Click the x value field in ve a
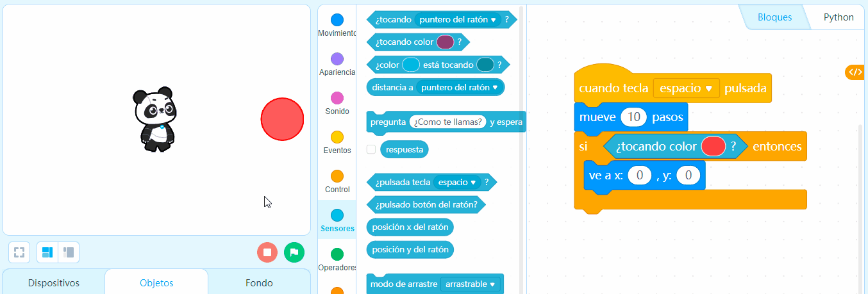868x294 pixels. (x=640, y=175)
